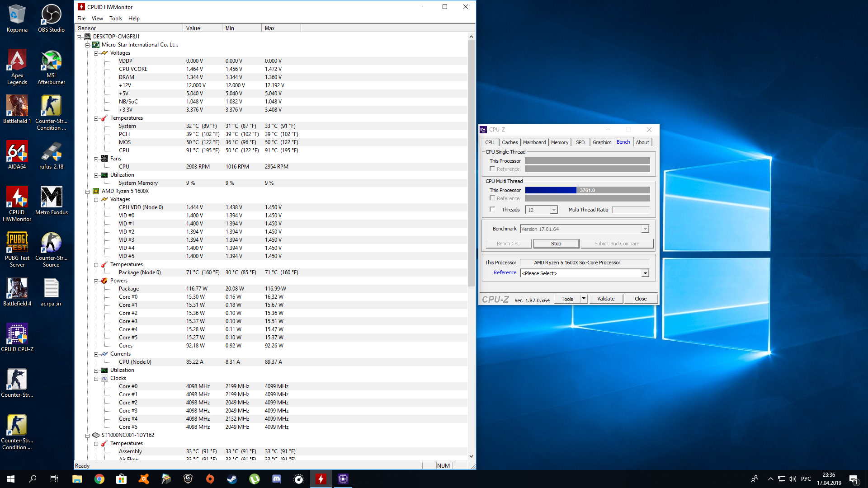Open the Reference processor dropdown
The width and height of the screenshot is (868, 488).
(645, 273)
